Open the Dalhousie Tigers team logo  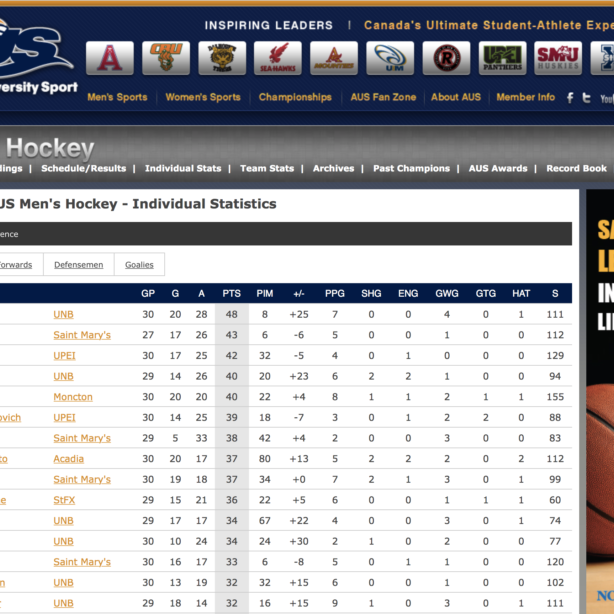(222, 58)
